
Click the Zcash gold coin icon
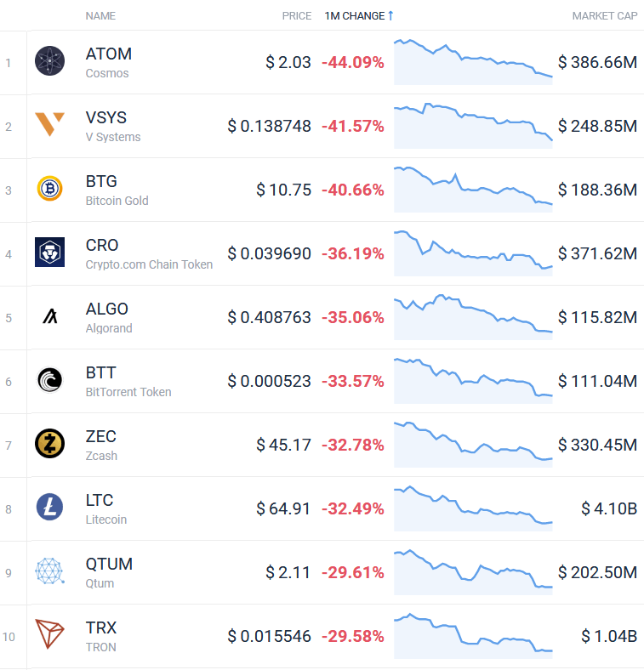[x=49, y=444]
